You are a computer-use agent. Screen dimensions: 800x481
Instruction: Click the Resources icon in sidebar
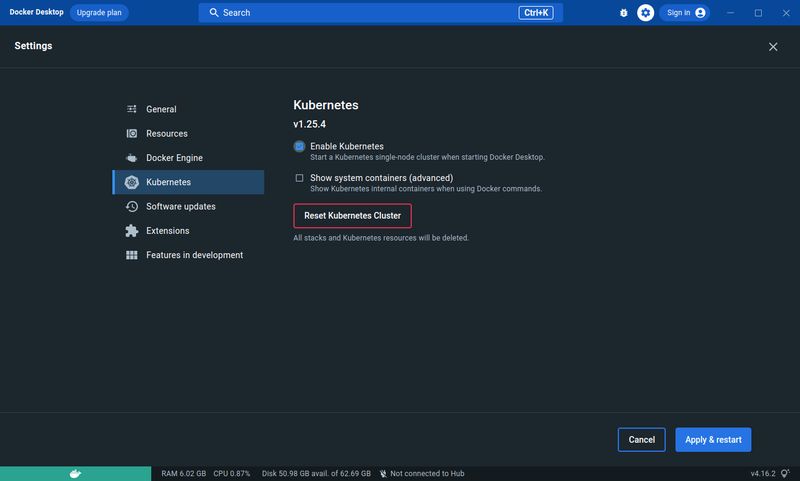coord(131,133)
